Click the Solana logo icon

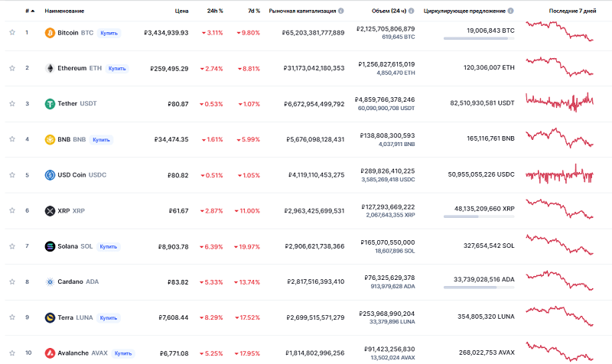(x=50, y=246)
